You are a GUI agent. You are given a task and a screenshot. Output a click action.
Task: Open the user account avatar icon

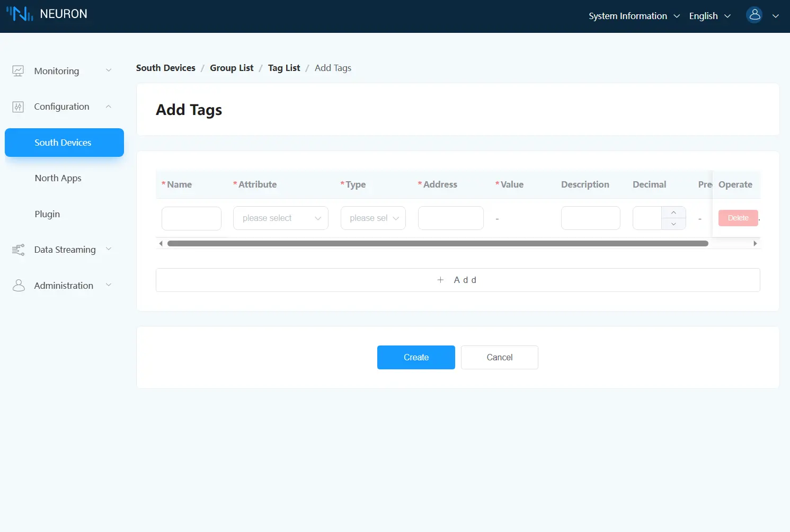coord(755,15)
